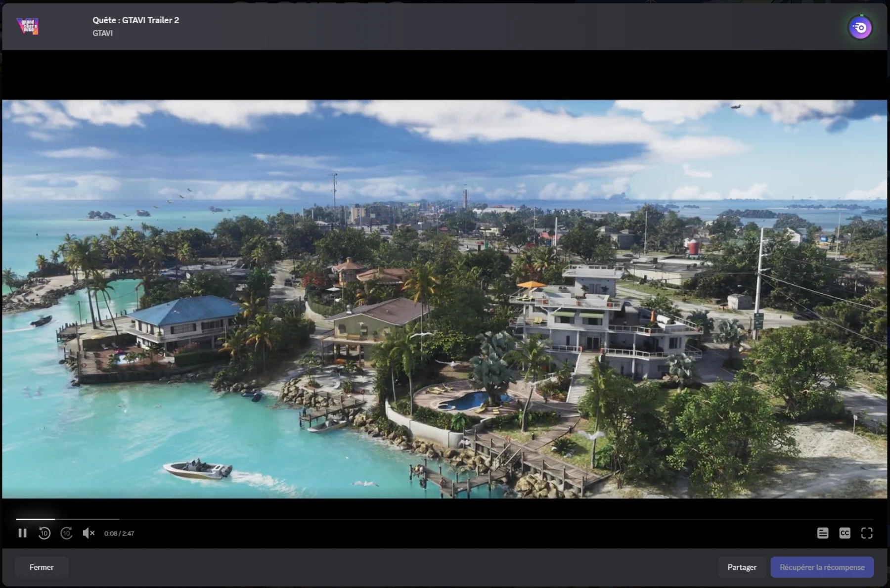Rewind the video 10 seconds
This screenshot has width=890, height=588.
click(x=44, y=533)
